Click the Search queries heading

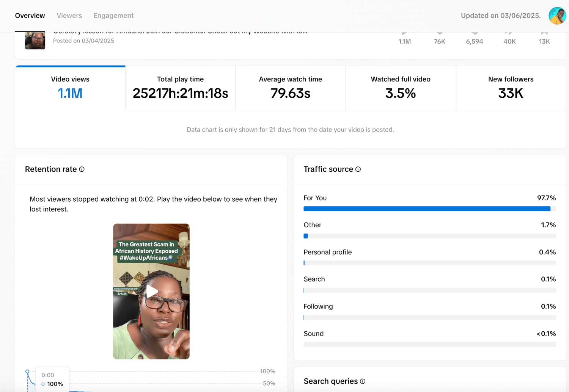[331, 381]
